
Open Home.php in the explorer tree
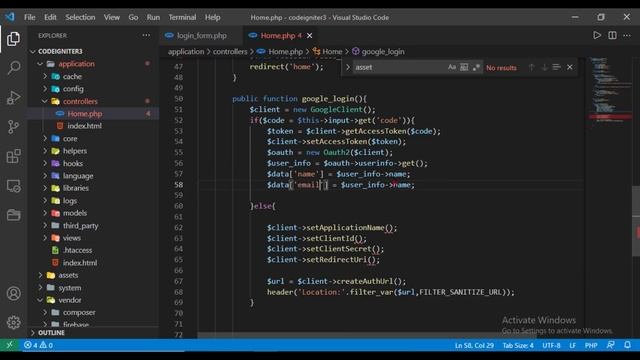click(x=93, y=113)
